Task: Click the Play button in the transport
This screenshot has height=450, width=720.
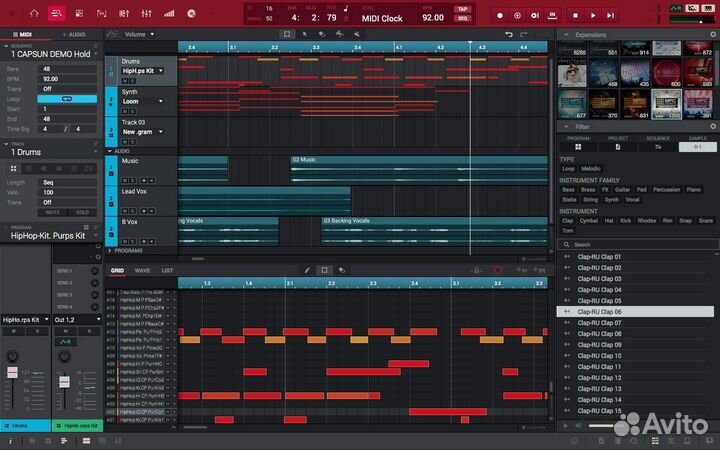Action: tap(593, 16)
